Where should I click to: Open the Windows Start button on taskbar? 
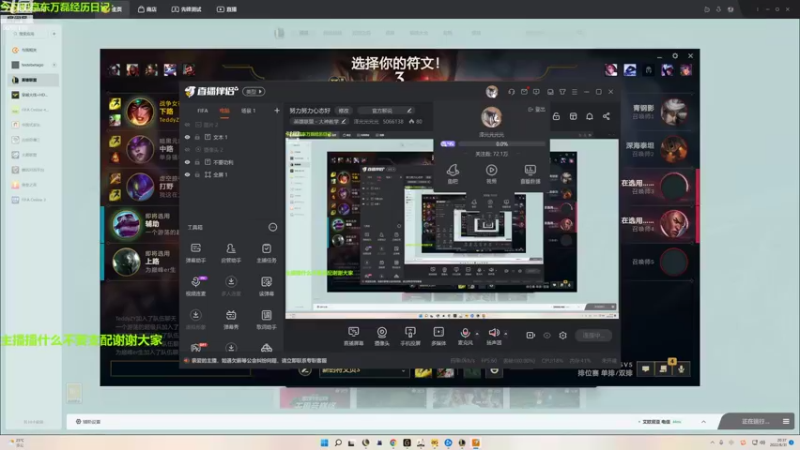click(x=324, y=443)
